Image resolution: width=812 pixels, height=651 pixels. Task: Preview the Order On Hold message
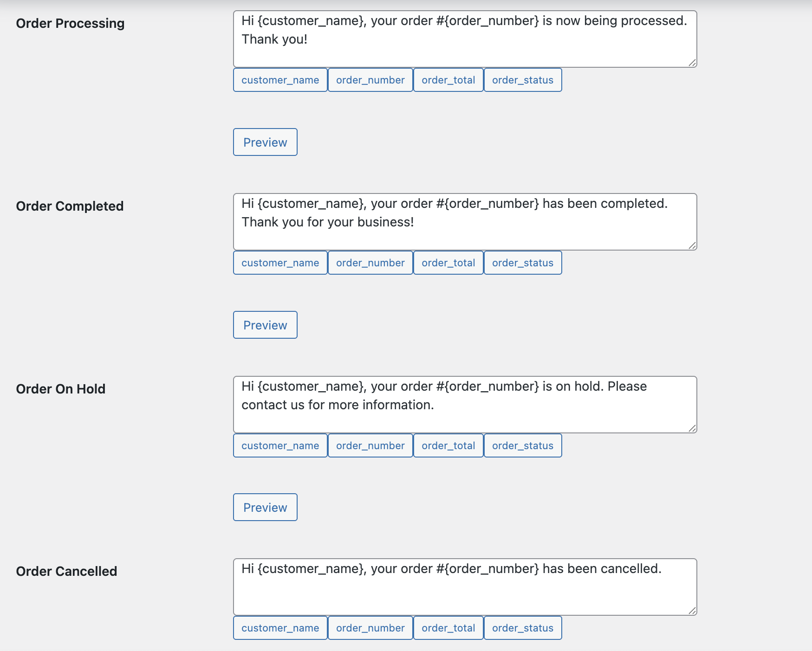pyautogui.click(x=265, y=507)
